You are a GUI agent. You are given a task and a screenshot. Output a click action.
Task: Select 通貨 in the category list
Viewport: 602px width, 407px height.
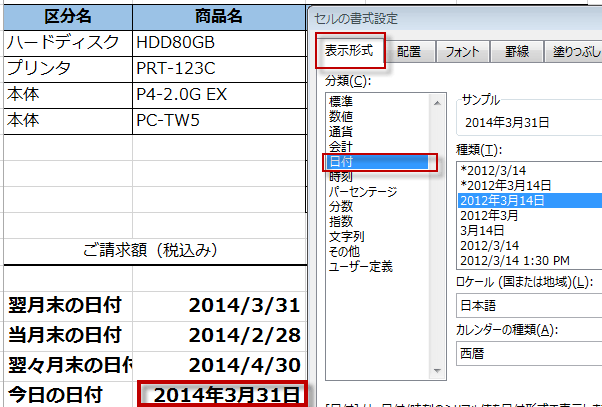point(378,131)
